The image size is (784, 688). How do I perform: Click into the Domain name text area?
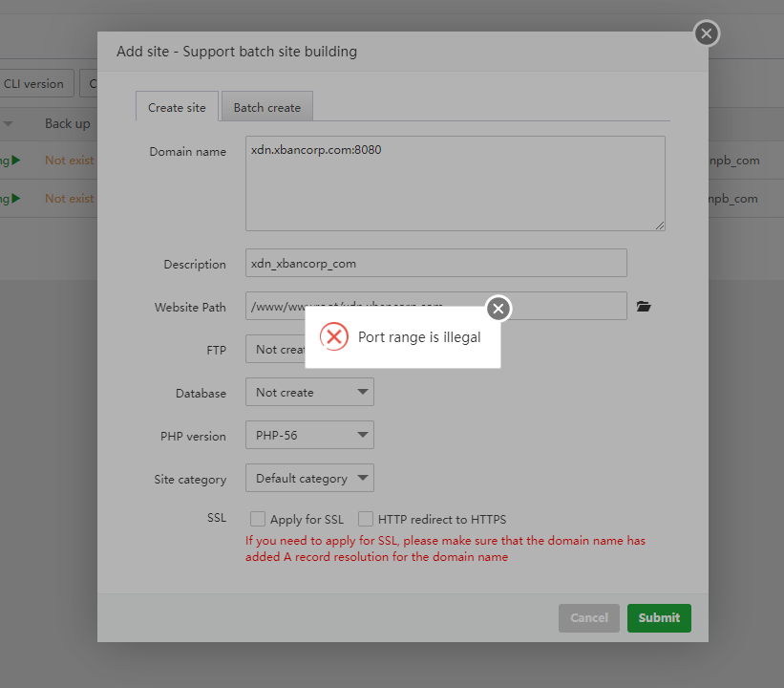(455, 183)
